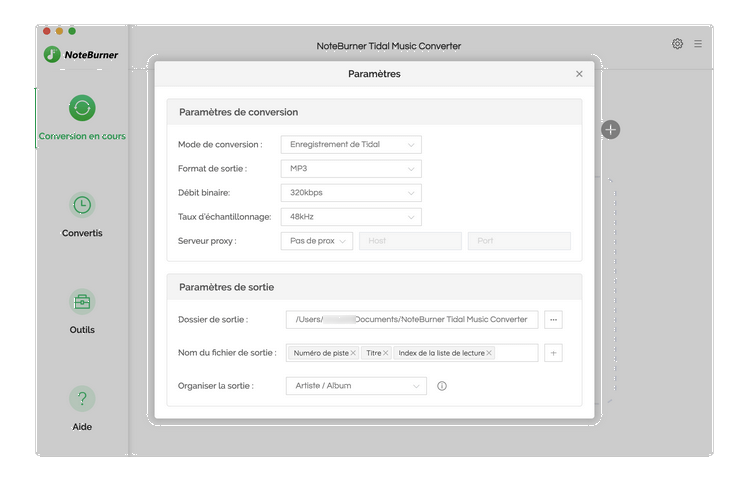Open the Serveur proxy dropdown
The image size is (749, 502).
coord(317,241)
